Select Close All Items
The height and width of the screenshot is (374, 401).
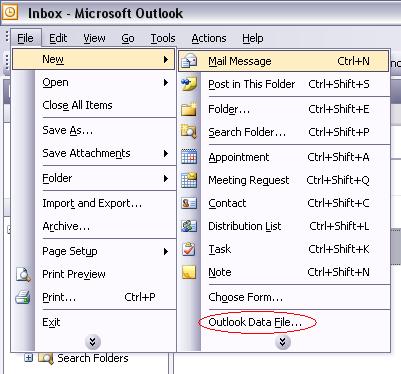click(x=94, y=105)
